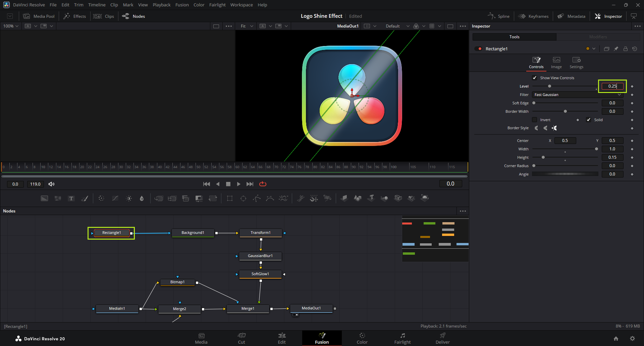Open the Spline editor panel
Screen dimensions: 644x346
click(499, 16)
